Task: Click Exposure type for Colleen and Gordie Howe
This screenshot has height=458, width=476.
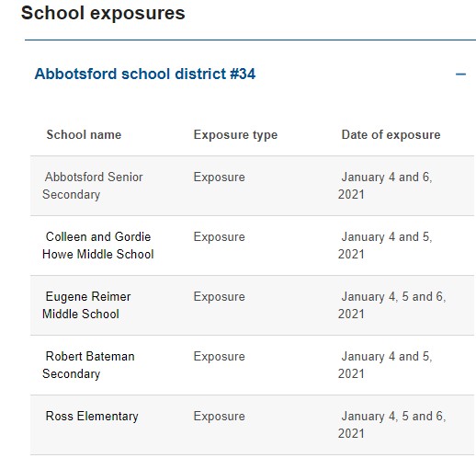Action: 220,237
